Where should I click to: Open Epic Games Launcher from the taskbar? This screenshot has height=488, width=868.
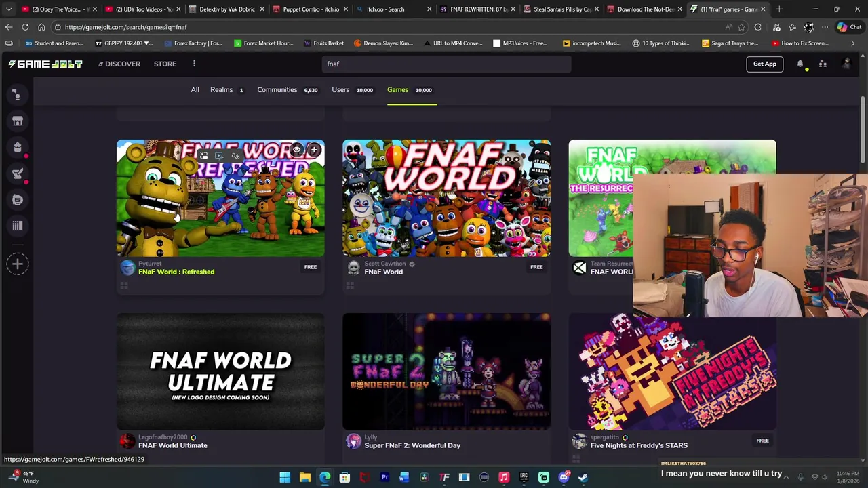click(524, 478)
